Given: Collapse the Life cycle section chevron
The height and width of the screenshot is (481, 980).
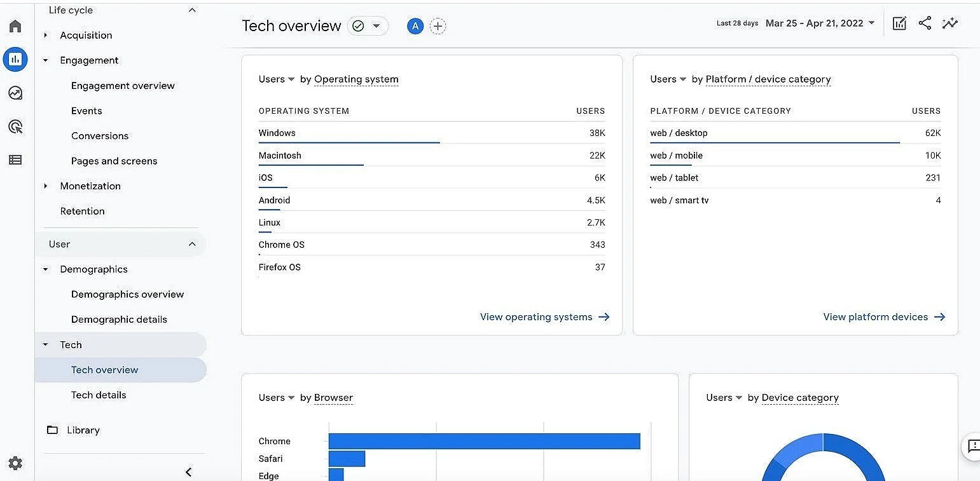Looking at the screenshot, I should [192, 10].
